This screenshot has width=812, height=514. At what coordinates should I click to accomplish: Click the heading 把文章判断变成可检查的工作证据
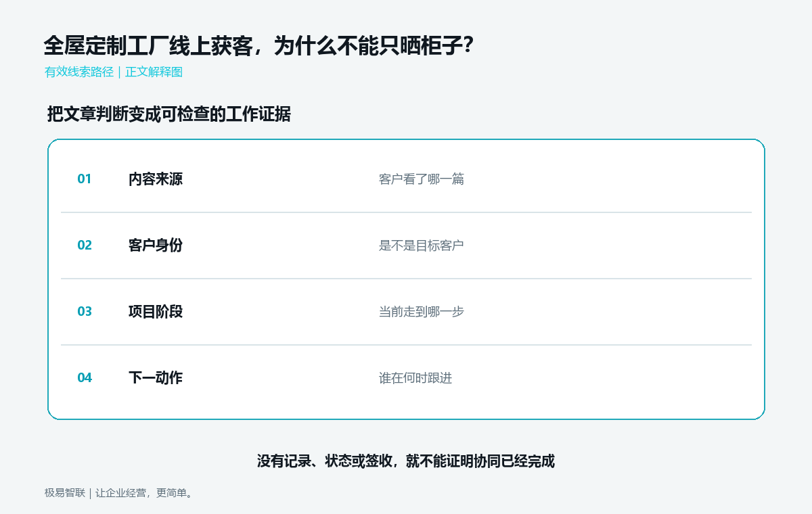point(169,114)
